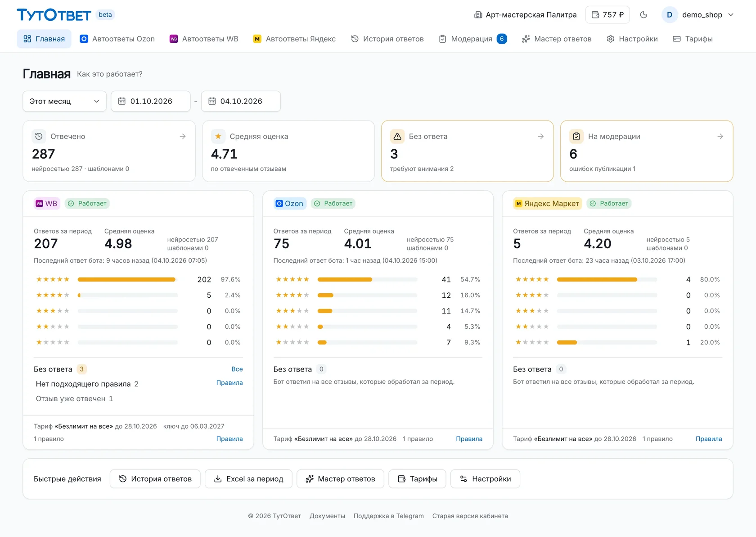Click the На модерации clipboard icon

tap(576, 136)
